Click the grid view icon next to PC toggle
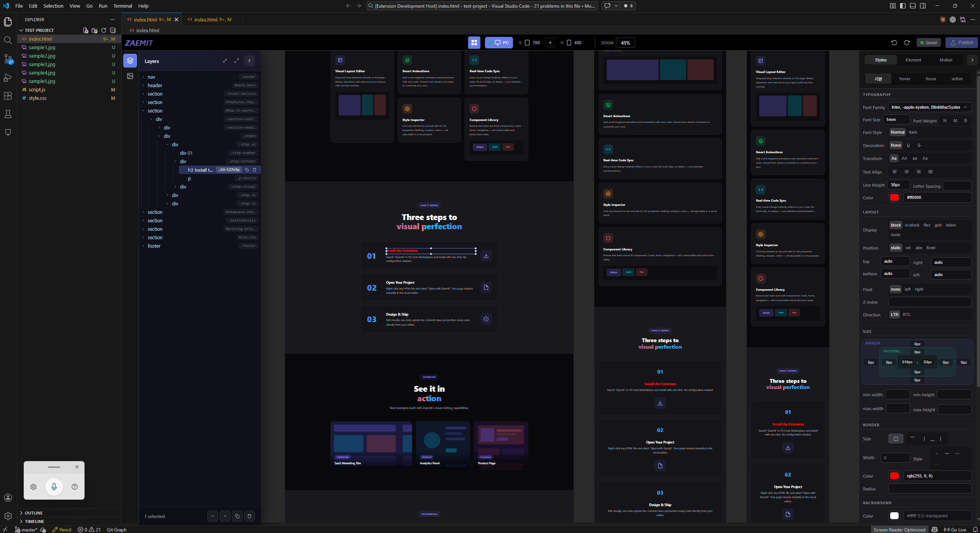Viewport: 980px width, 533px height. tap(474, 43)
